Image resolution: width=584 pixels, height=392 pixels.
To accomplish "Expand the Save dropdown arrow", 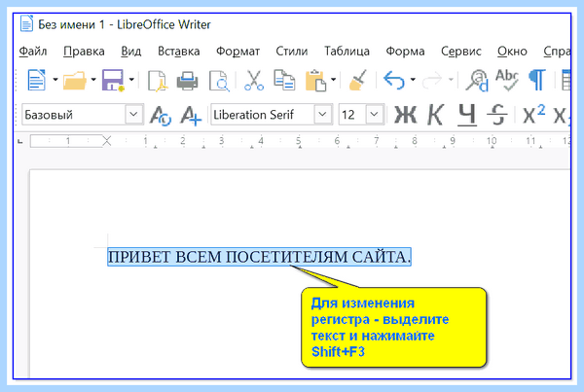I will coord(131,80).
